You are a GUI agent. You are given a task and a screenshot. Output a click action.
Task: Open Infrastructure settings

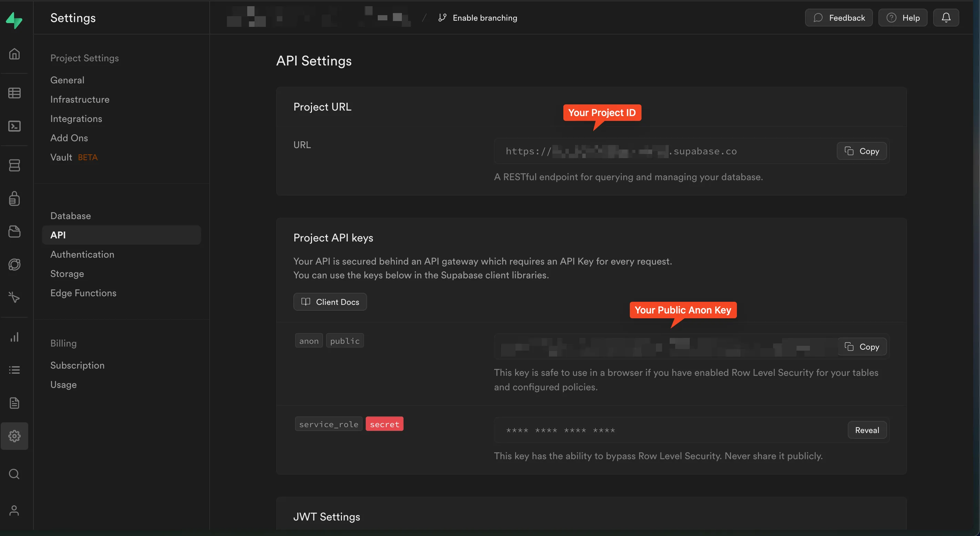point(80,99)
